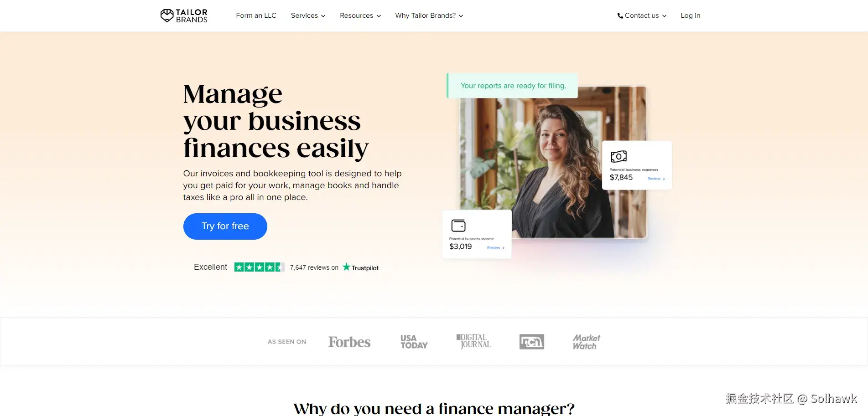Screen dimensions: 868x416
Task: Click Review link under business income
Action: 496,248
